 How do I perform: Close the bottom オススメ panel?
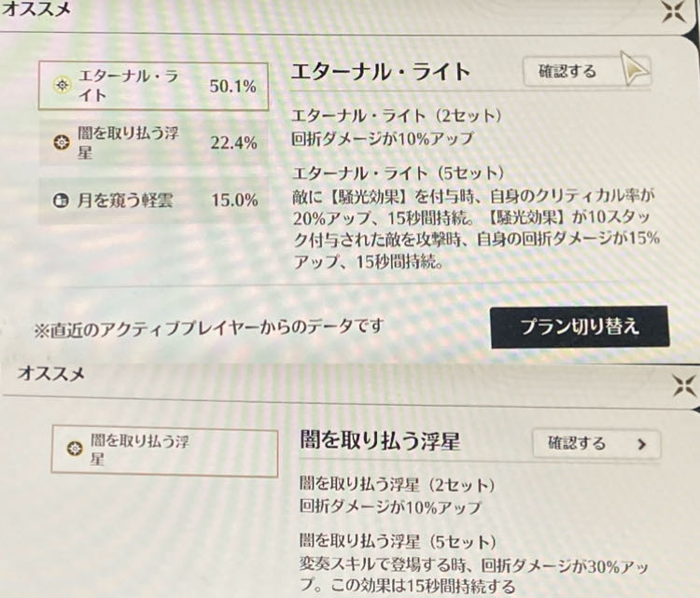(x=682, y=385)
